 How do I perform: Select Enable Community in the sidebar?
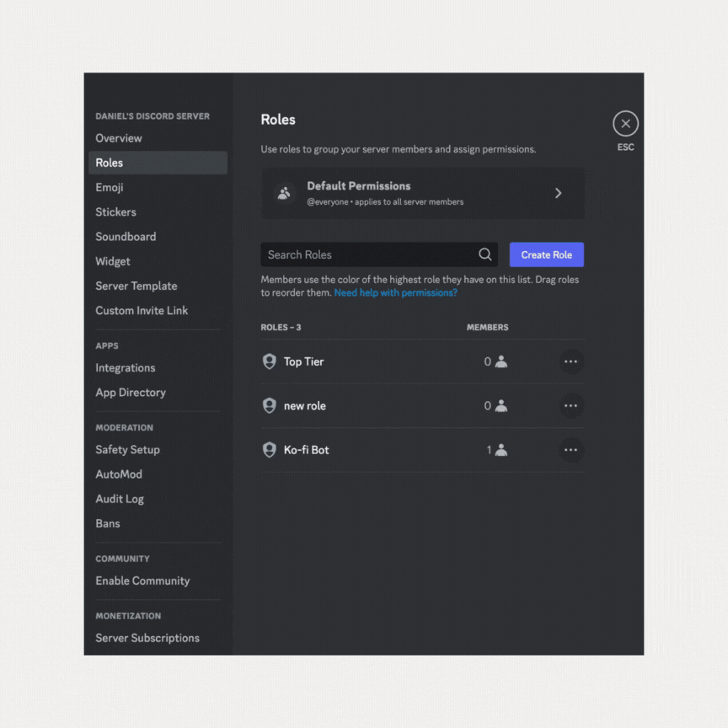tap(142, 581)
